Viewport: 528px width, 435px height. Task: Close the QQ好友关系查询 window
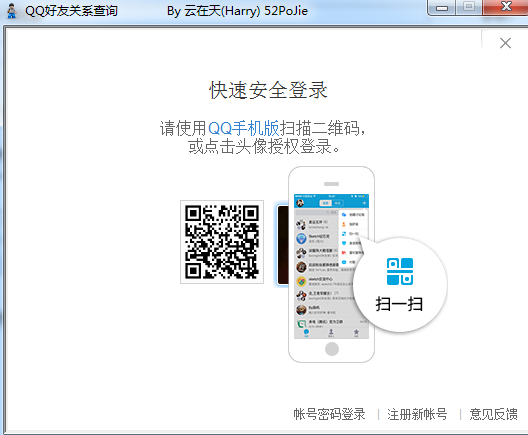[506, 7]
